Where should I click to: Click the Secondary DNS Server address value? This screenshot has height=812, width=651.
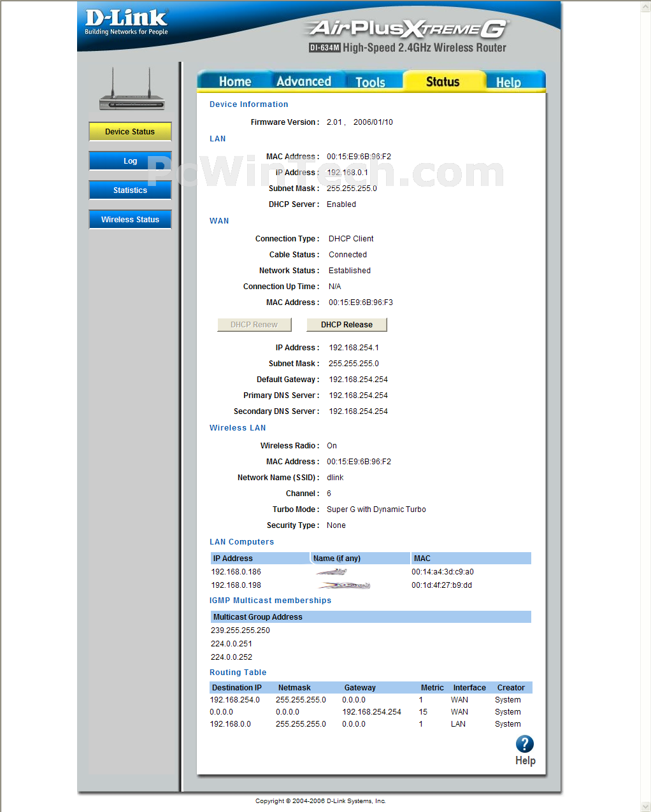(358, 411)
